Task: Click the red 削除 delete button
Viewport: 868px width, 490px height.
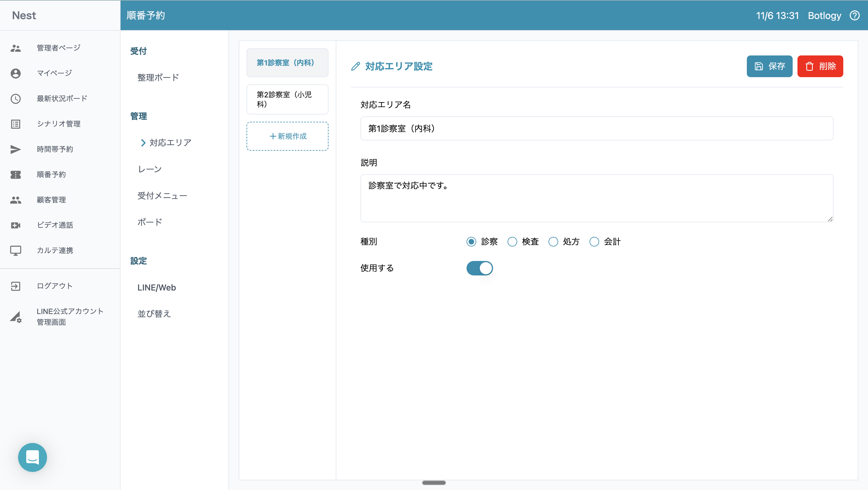Action: coord(820,66)
